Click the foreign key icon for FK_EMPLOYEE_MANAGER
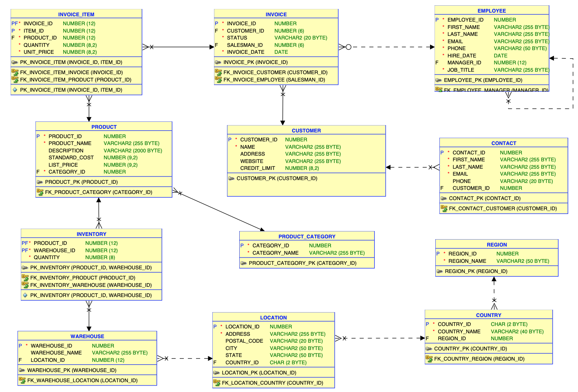Image resolution: width=578 pixels, height=392 pixels. [439, 89]
